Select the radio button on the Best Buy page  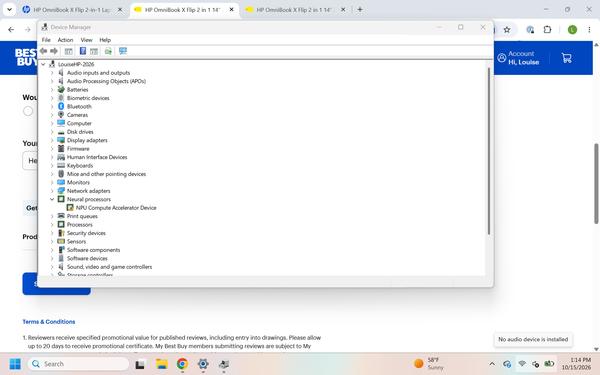pyautogui.click(x=28, y=111)
